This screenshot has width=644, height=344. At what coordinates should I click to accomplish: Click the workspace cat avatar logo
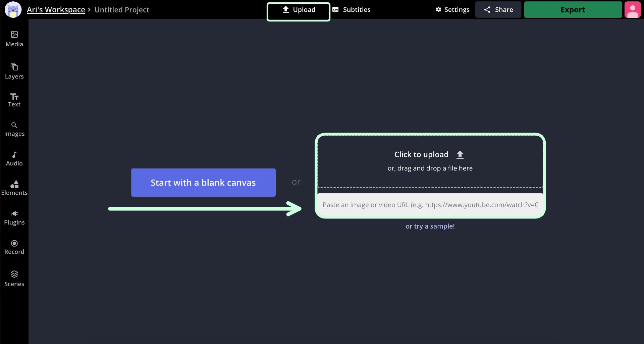[13, 10]
